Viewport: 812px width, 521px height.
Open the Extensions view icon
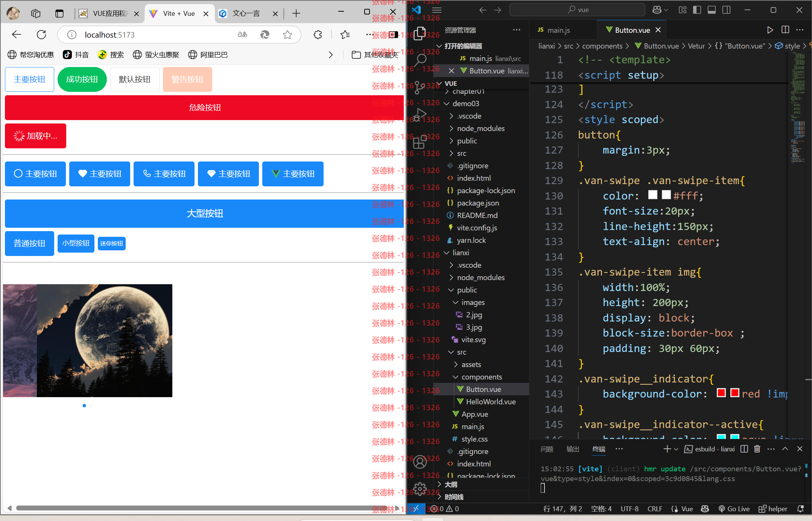coord(420,142)
